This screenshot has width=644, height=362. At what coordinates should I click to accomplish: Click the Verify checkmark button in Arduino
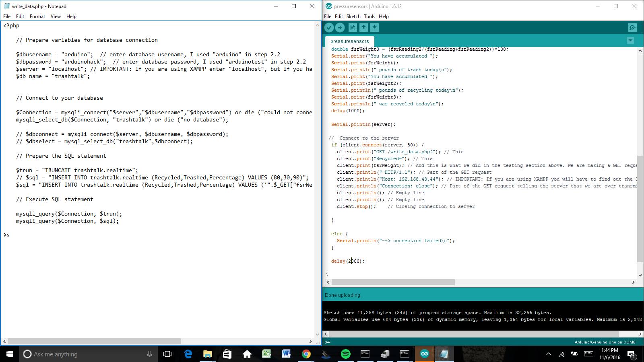point(329,27)
